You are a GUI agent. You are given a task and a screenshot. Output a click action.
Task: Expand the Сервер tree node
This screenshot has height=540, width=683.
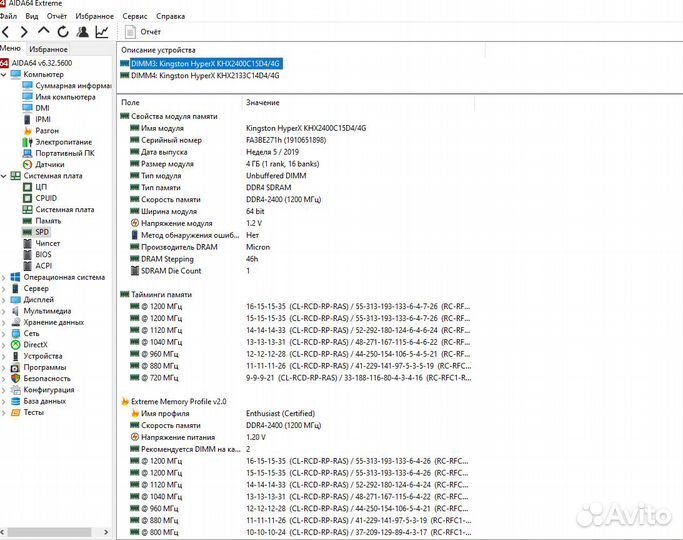point(3,289)
